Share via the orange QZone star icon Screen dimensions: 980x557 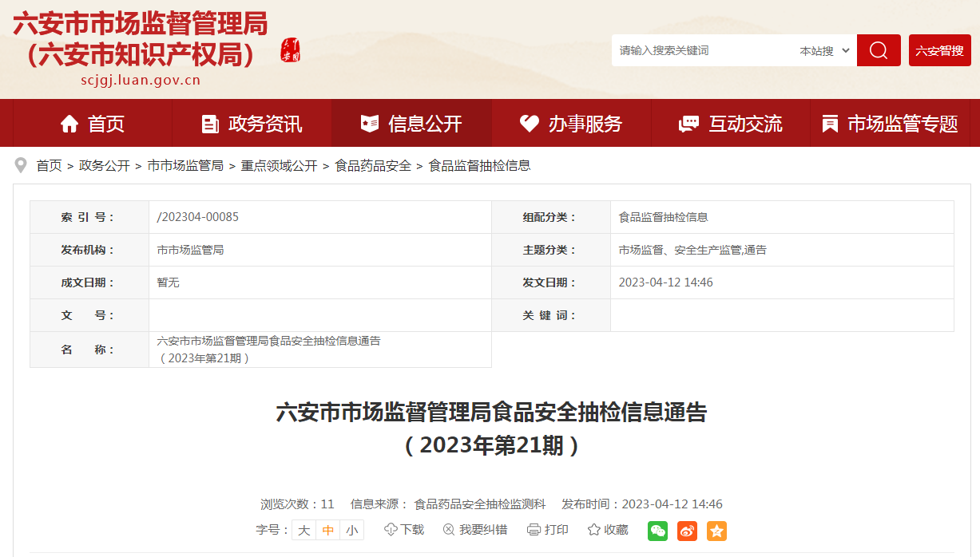point(716,531)
